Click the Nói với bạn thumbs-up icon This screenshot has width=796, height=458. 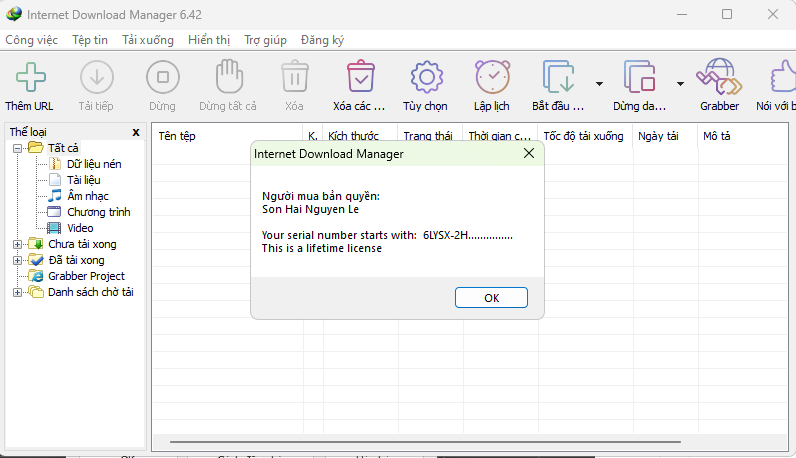(x=783, y=77)
